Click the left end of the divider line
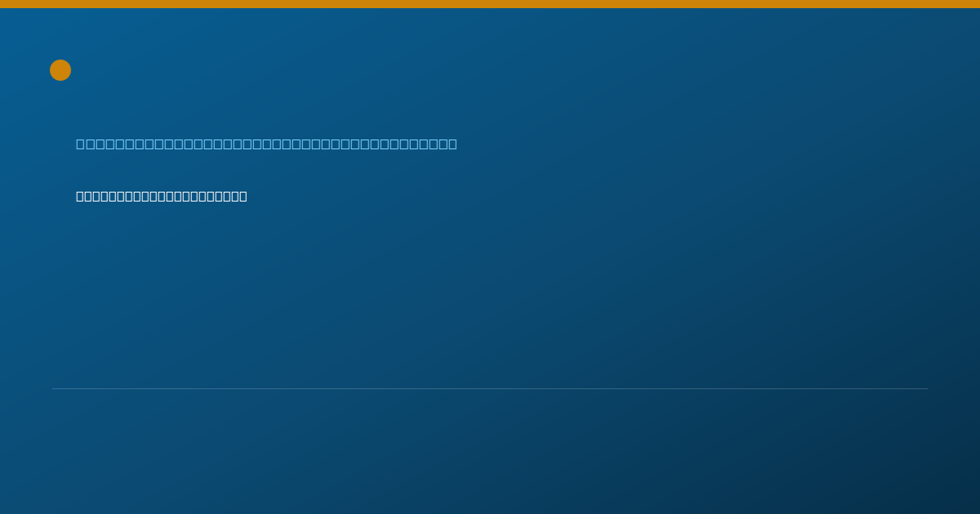Image resolution: width=980 pixels, height=514 pixels. tap(54, 388)
